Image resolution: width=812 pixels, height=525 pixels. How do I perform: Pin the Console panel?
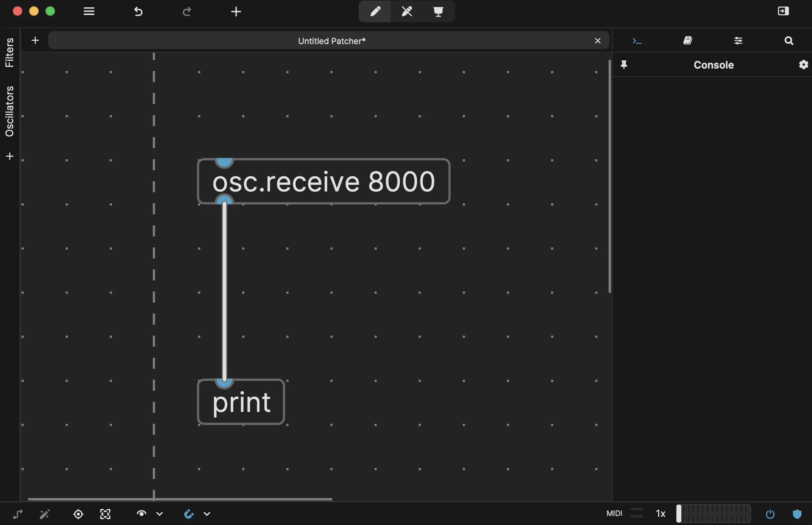[624, 65]
